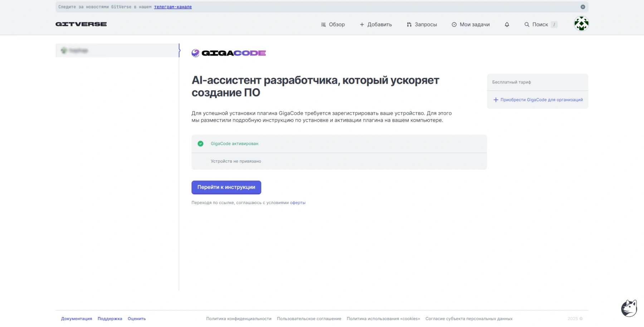Open the cat mascot chat assistant

(629, 308)
